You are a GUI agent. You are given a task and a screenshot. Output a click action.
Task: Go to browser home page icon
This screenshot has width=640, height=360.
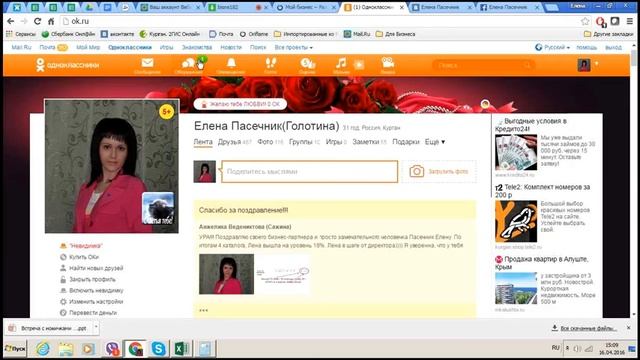point(51,21)
